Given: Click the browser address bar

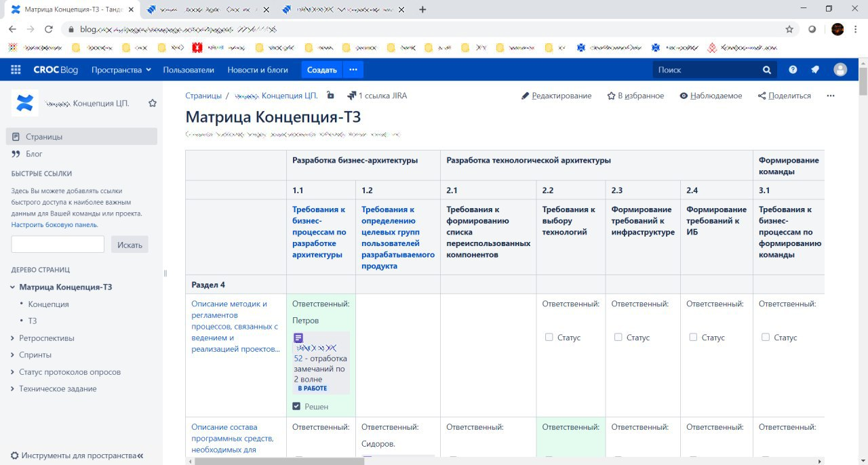Looking at the screenshot, I should (x=427, y=29).
